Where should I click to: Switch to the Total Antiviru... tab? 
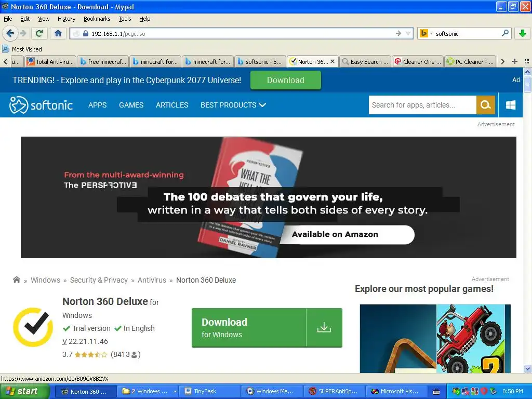(x=50, y=61)
